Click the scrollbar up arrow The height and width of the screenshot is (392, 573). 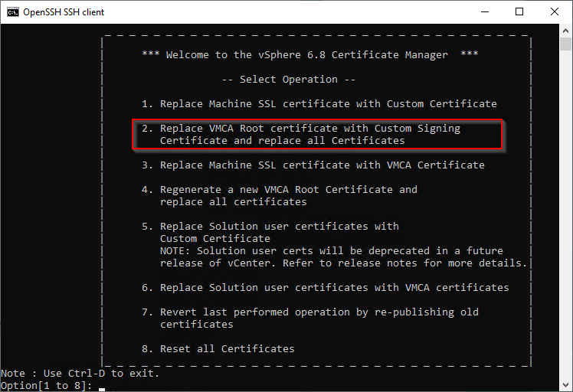tap(565, 31)
